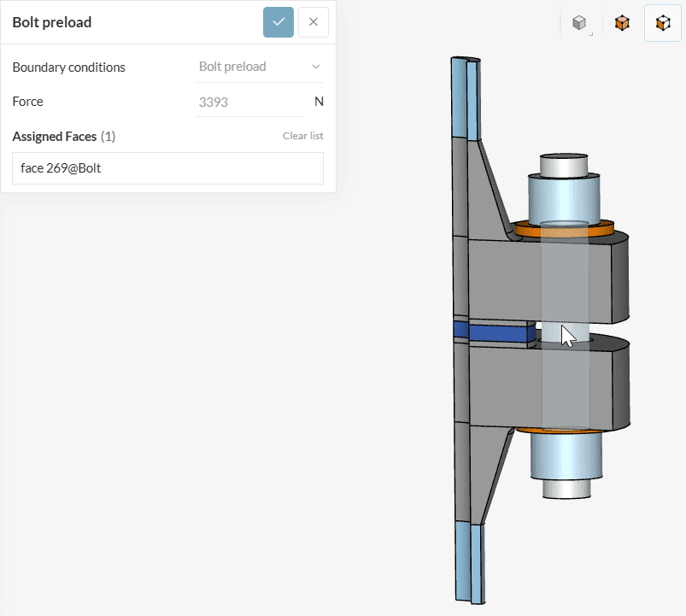The height and width of the screenshot is (616, 686).
Task: Click the top white bolt end cap
Action: point(566,164)
